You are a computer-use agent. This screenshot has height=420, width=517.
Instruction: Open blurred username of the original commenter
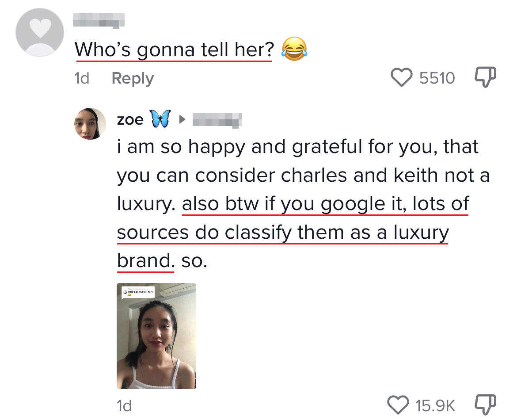click(98, 20)
